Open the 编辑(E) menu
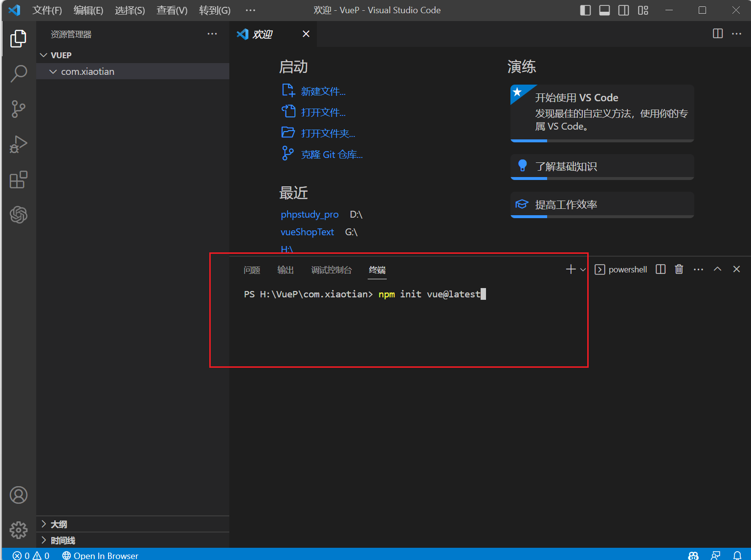Screen dimensions: 751x560 88,10
